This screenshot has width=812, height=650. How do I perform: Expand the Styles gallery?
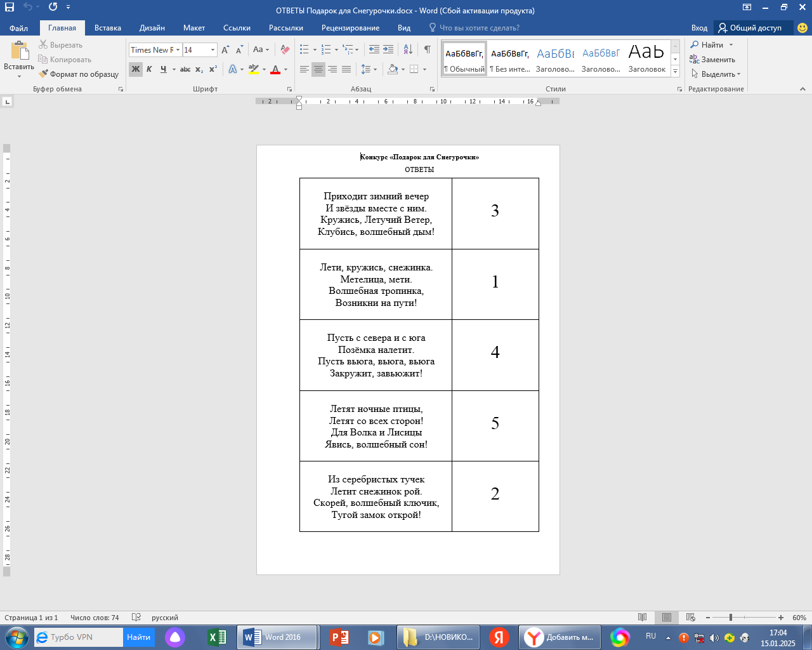click(x=675, y=72)
